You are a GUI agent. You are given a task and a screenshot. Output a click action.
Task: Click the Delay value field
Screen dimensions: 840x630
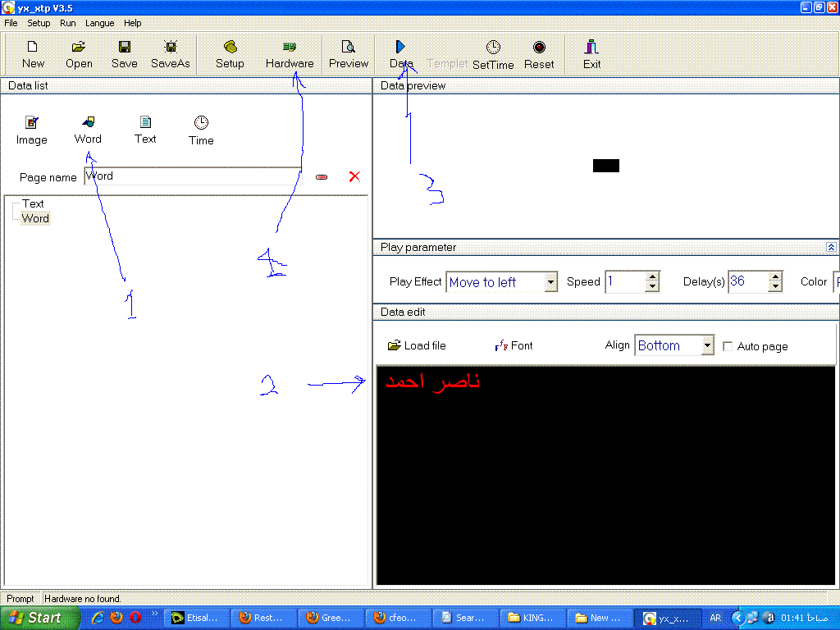click(x=749, y=282)
